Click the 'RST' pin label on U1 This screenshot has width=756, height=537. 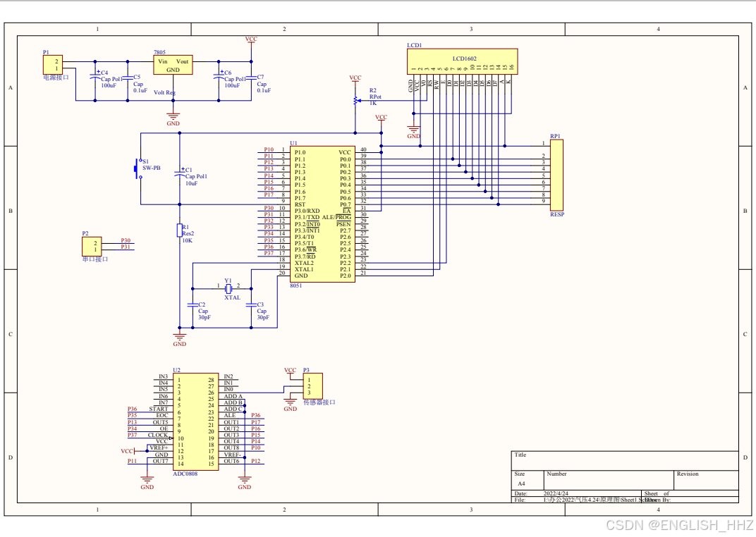[x=300, y=204]
